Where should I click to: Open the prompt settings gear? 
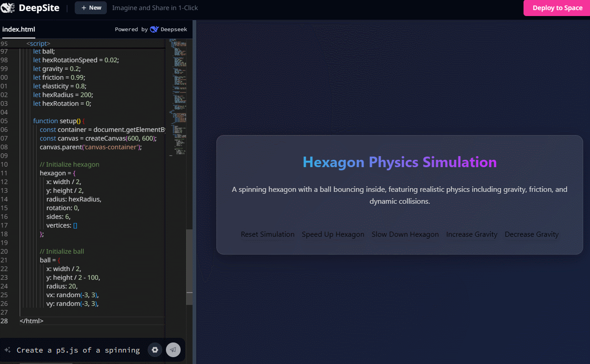tap(155, 350)
